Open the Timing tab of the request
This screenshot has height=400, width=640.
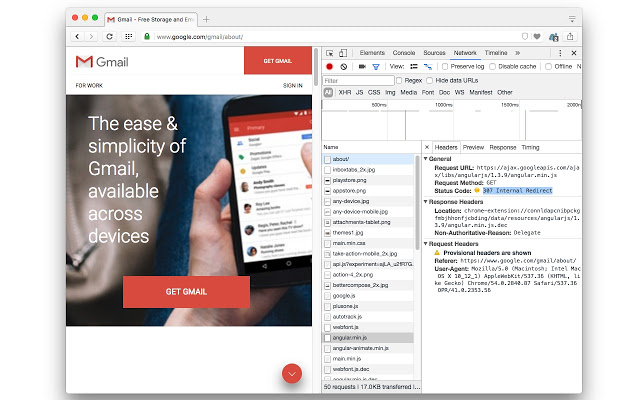530,147
